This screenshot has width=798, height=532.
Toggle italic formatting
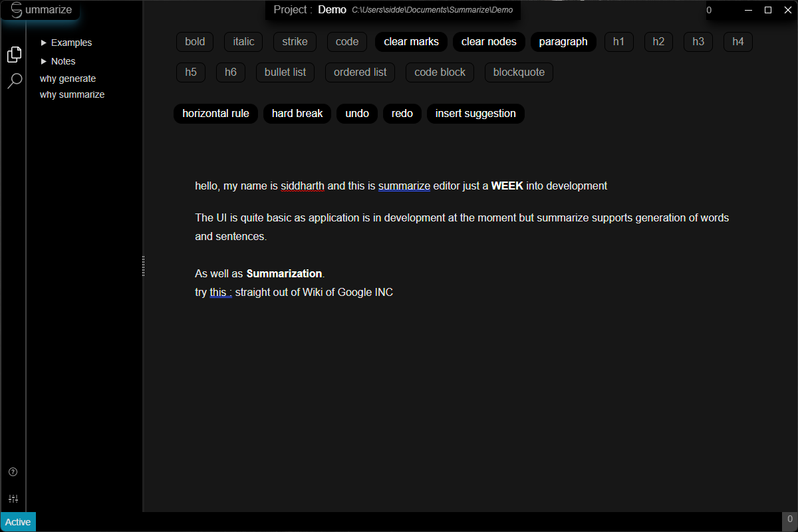(x=243, y=42)
